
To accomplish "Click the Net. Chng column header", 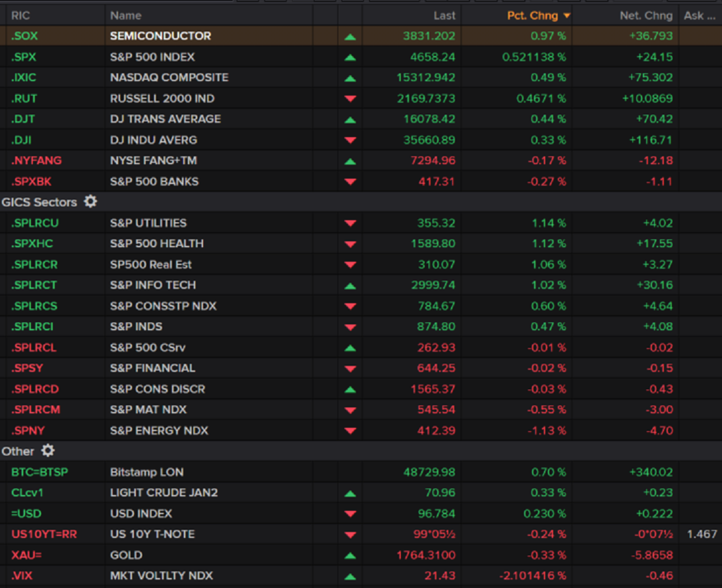I will (x=646, y=15).
